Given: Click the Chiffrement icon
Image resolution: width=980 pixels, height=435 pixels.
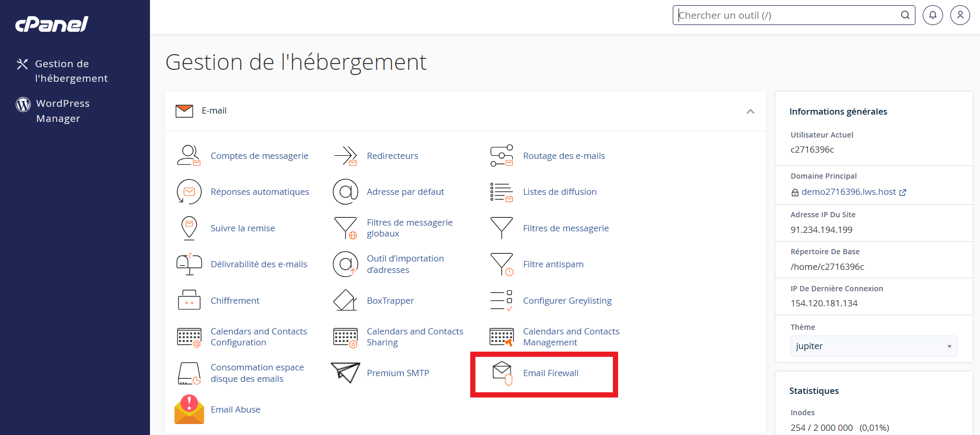Looking at the screenshot, I should [x=189, y=300].
